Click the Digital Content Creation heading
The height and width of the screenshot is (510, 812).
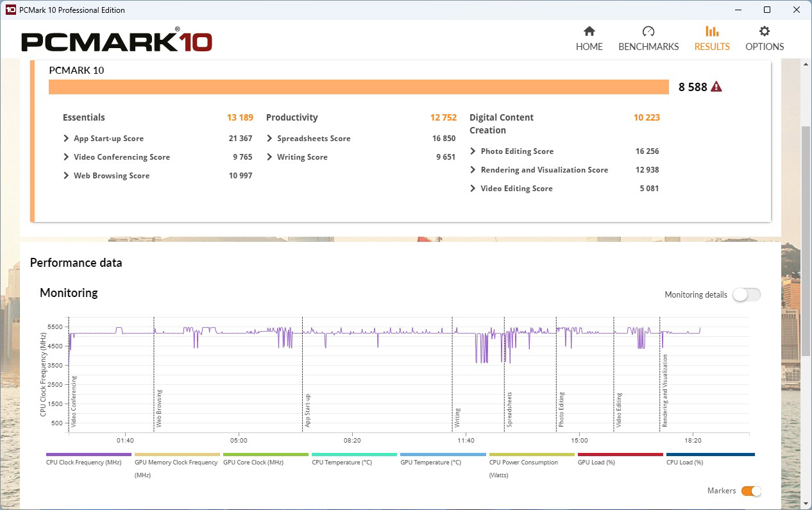(x=502, y=124)
